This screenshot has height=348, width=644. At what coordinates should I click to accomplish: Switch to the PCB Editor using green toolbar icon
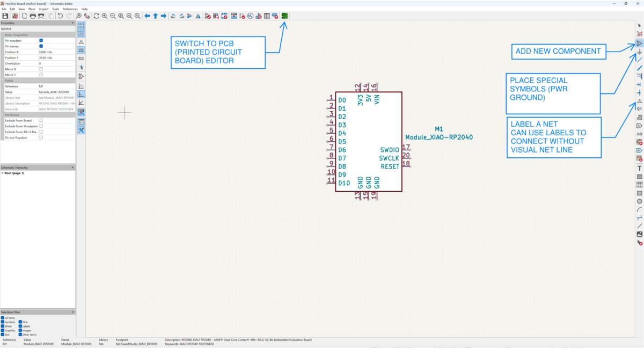click(x=284, y=16)
